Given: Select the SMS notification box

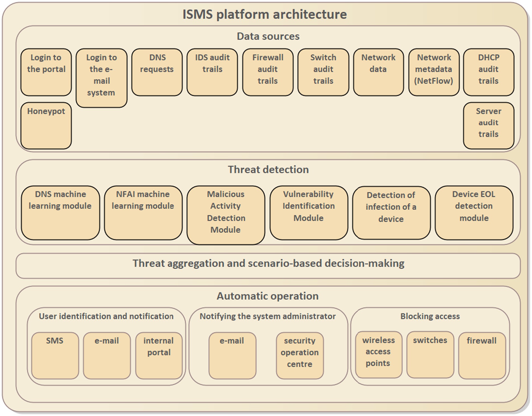Looking at the screenshot, I should (55, 355).
